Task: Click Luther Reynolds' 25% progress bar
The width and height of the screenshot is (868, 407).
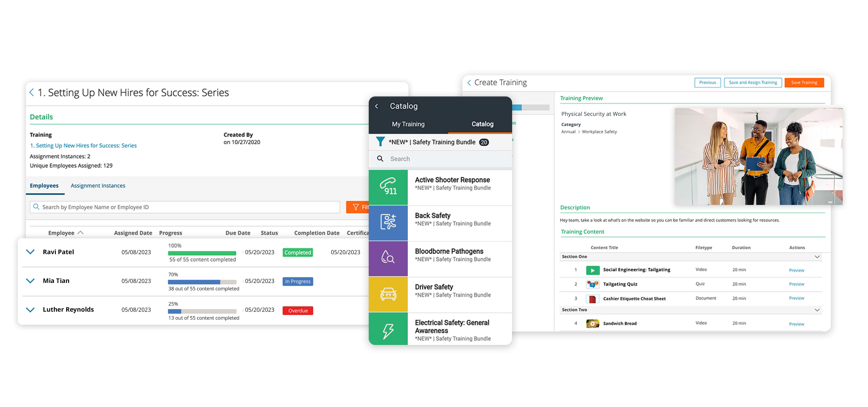Action: coord(202,311)
